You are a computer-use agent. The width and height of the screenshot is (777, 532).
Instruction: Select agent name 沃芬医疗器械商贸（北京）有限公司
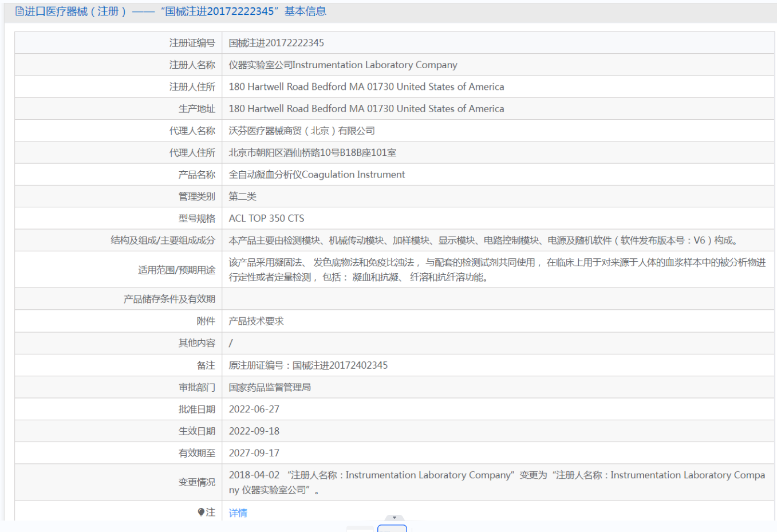[x=301, y=131]
